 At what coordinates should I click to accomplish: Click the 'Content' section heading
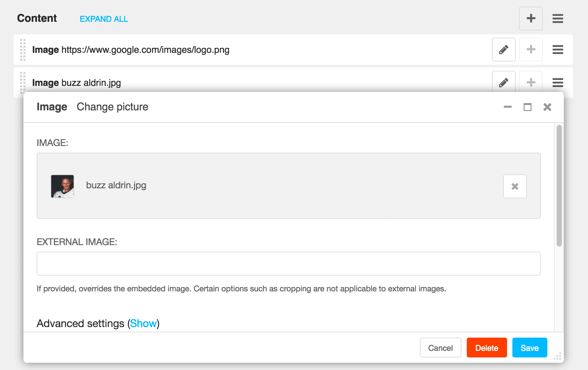(37, 18)
